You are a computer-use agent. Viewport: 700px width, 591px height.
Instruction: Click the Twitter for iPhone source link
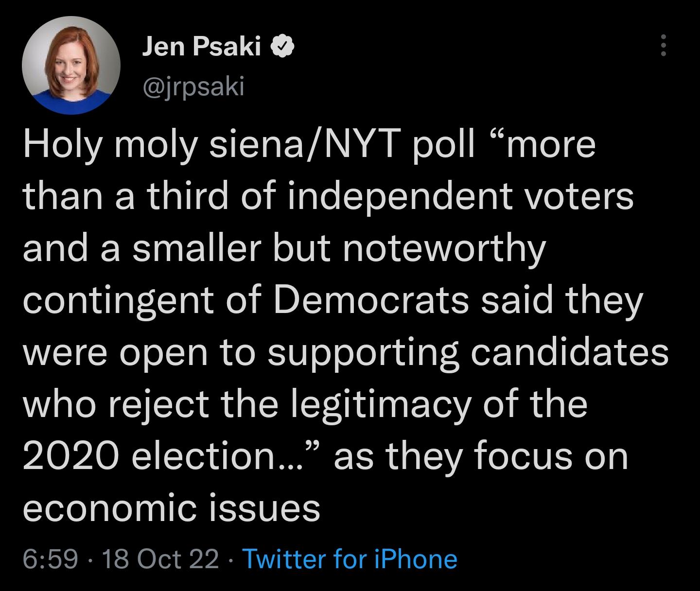[x=349, y=559]
